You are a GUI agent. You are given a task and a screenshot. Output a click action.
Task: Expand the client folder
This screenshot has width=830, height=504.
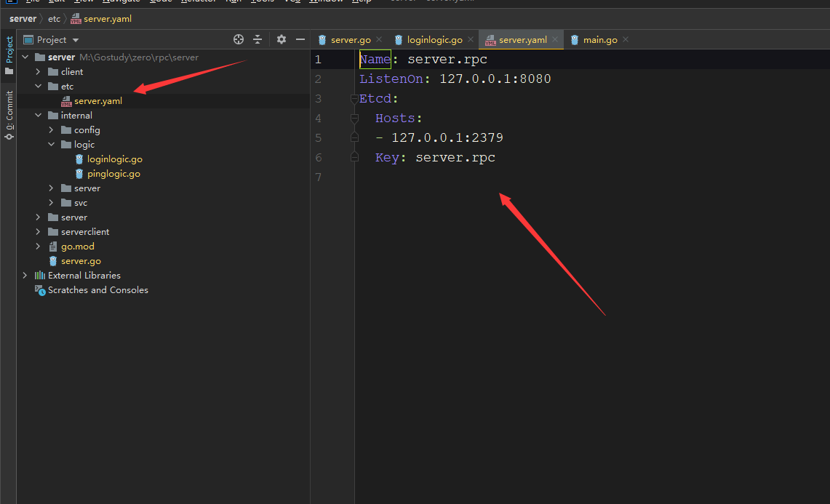click(38, 71)
